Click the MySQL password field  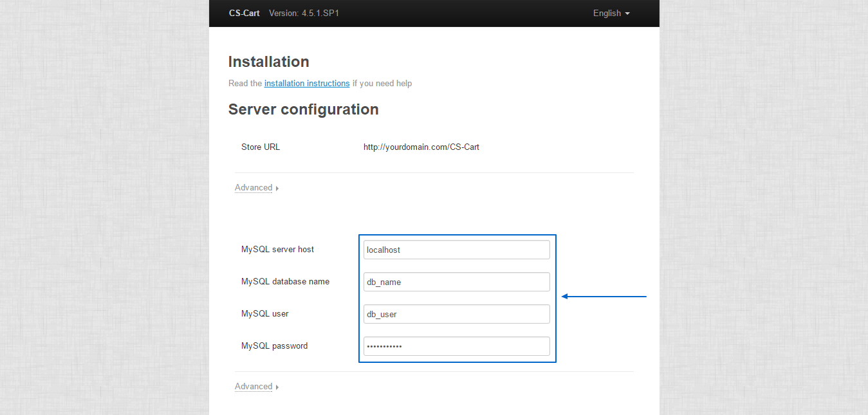point(456,346)
